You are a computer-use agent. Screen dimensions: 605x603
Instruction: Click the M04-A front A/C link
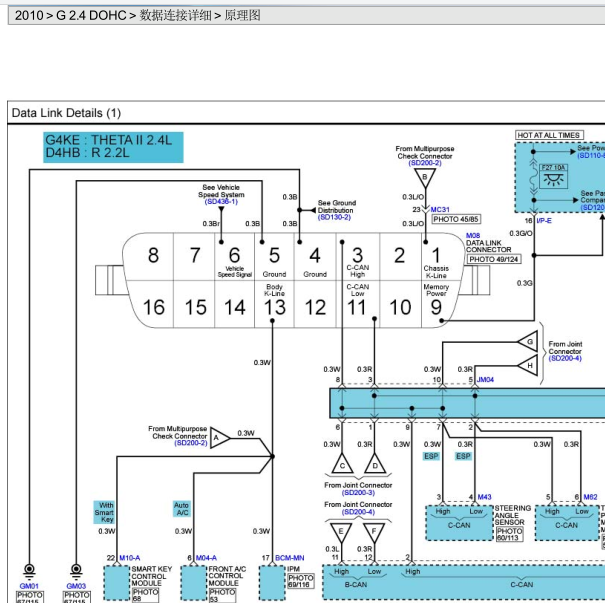(206, 558)
